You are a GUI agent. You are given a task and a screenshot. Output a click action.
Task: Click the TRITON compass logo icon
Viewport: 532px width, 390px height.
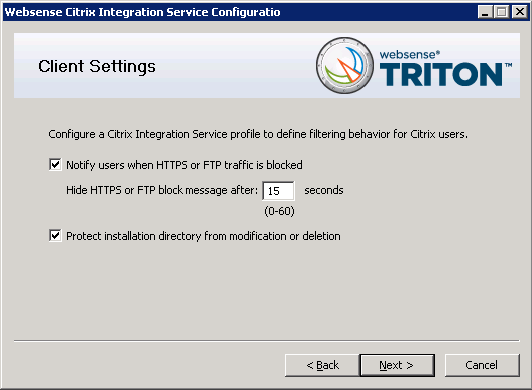pos(345,66)
